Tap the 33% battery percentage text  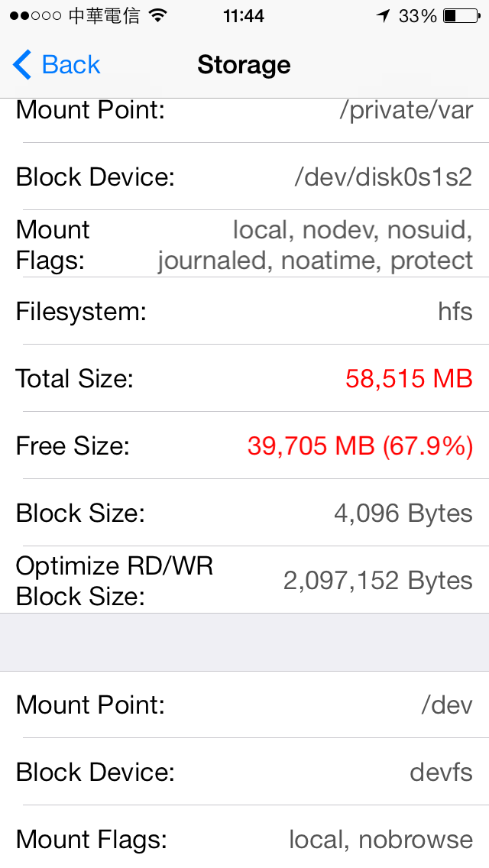418,16
